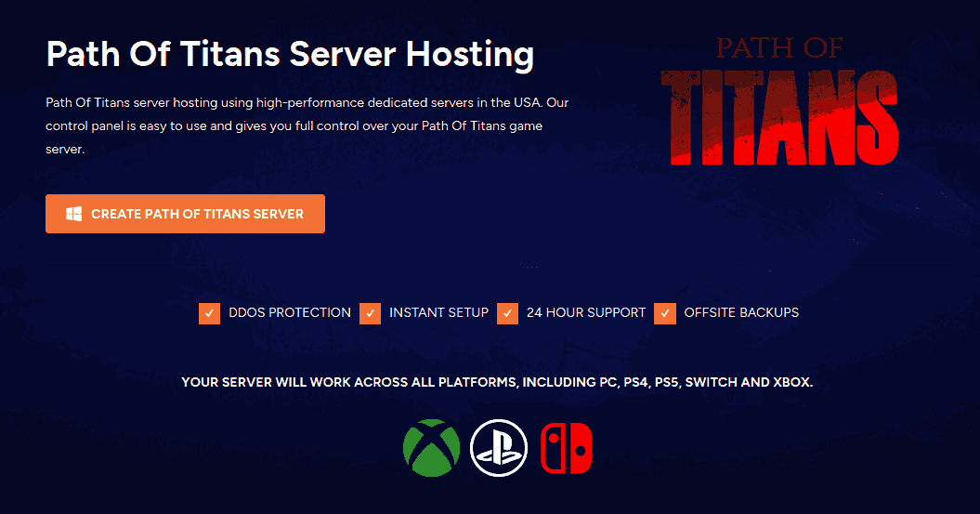Click the red TITANS logo lettering
The height and width of the screenshot is (514, 980).
click(x=779, y=114)
